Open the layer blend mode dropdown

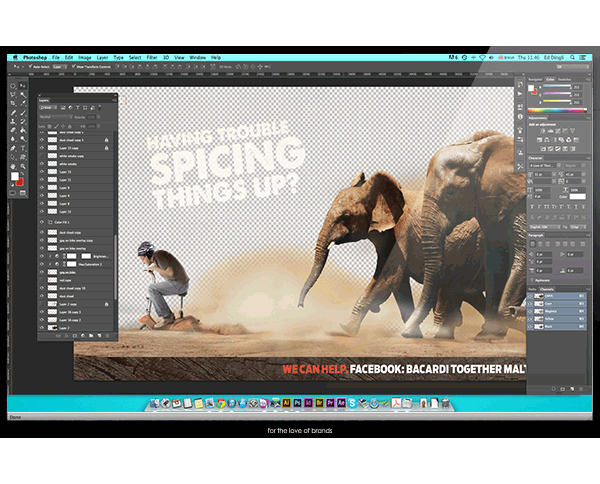55,117
